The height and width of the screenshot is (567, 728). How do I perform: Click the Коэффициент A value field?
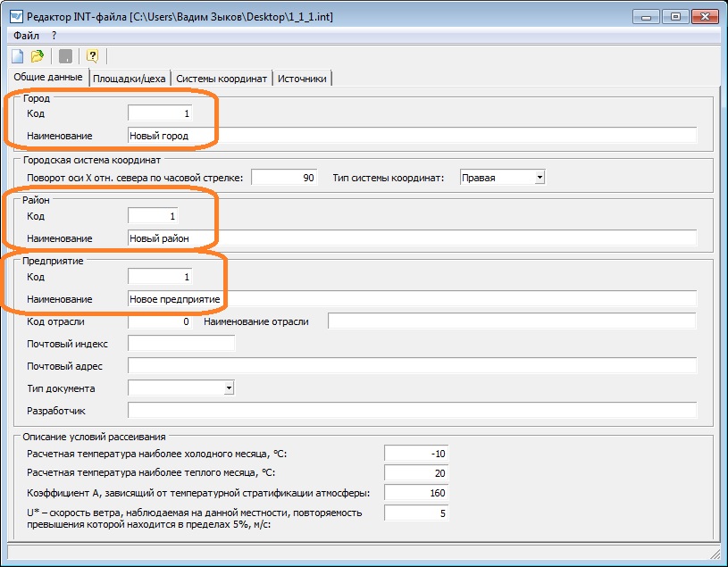coord(415,492)
